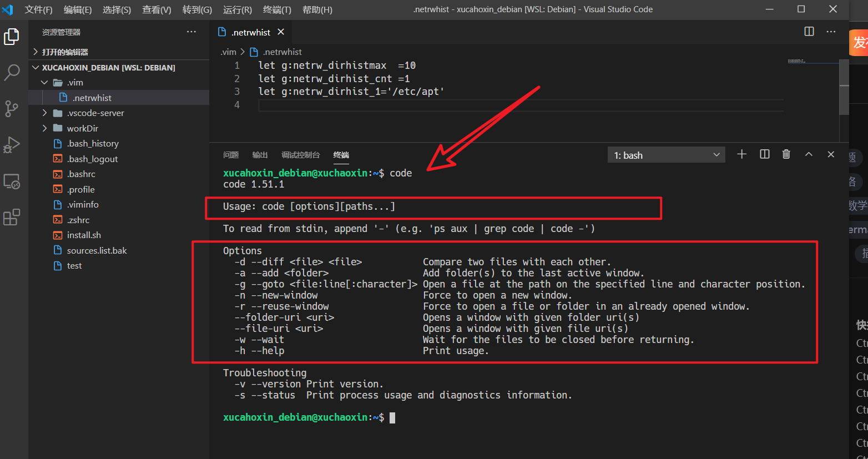
Task: Open the 转到(G) menu
Action: 197,9
